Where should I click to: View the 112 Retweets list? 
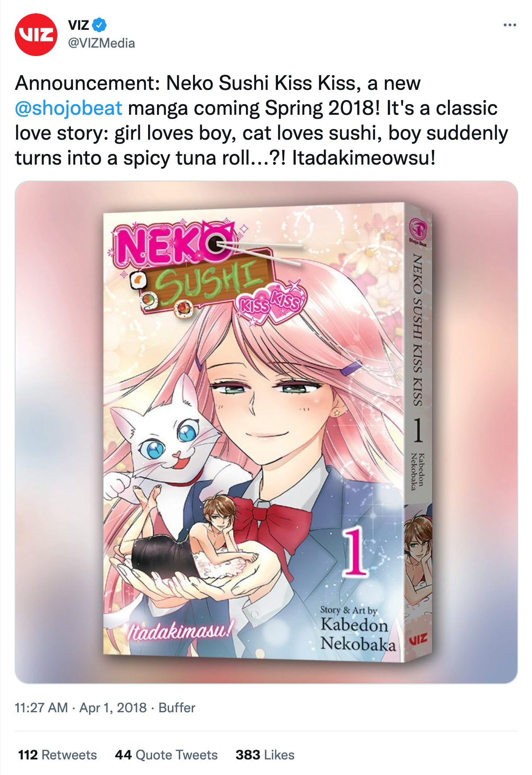pyautogui.click(x=57, y=755)
